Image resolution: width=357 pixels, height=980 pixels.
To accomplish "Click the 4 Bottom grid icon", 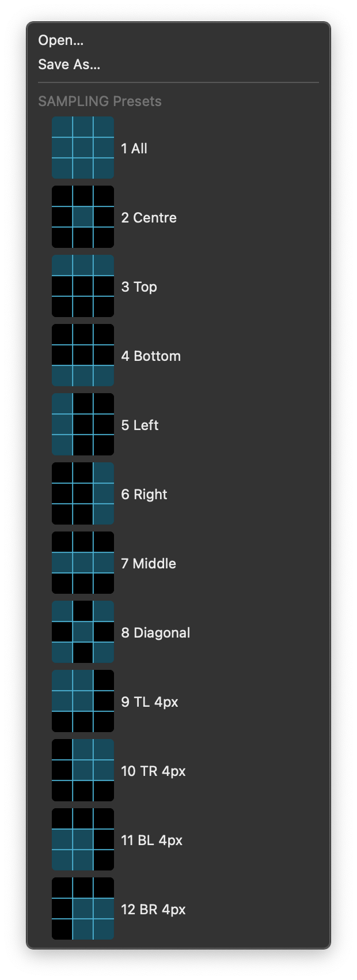I will point(83,355).
